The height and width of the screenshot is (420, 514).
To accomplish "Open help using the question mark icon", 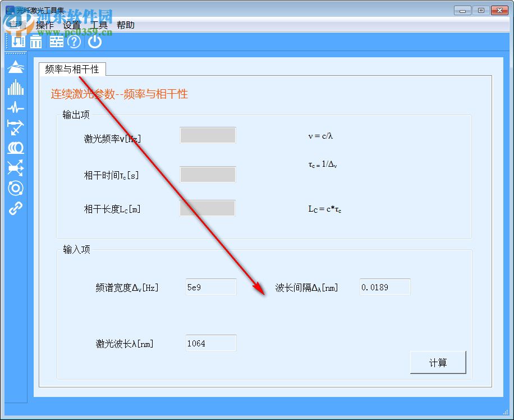I will tap(74, 42).
